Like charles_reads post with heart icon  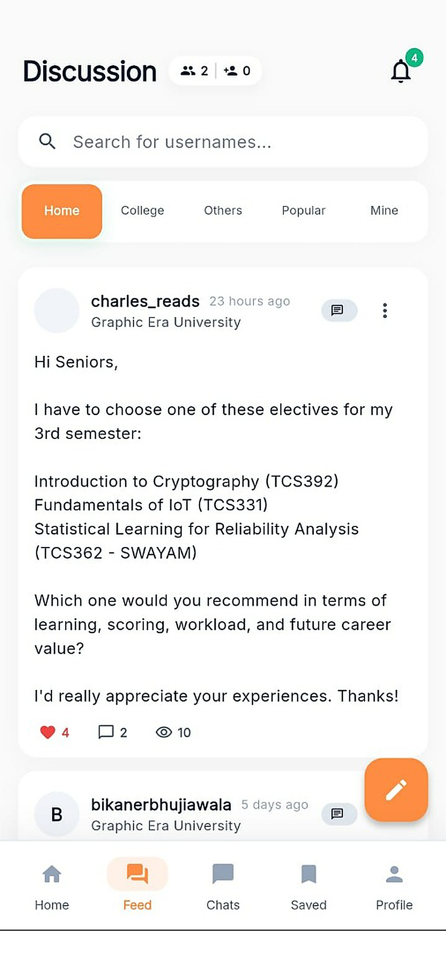[47, 732]
